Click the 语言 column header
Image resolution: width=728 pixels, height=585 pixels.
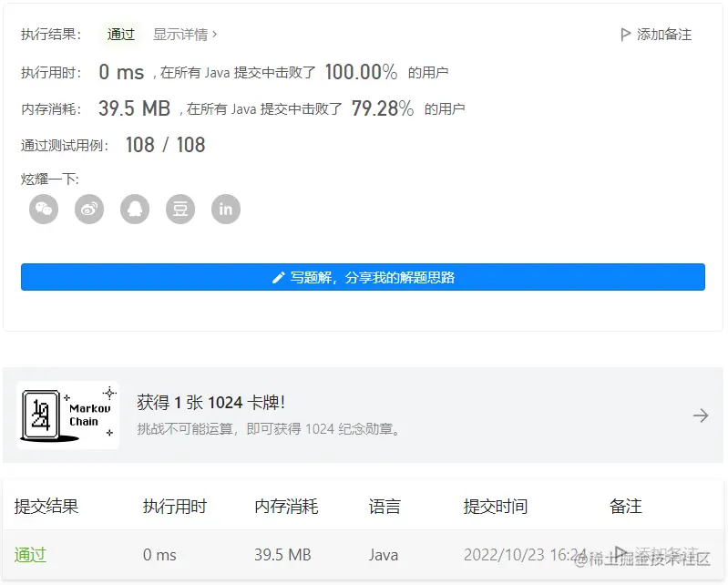coord(385,506)
